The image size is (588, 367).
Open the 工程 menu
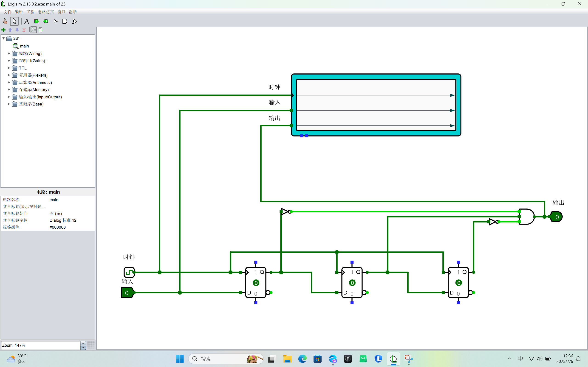tap(30, 12)
